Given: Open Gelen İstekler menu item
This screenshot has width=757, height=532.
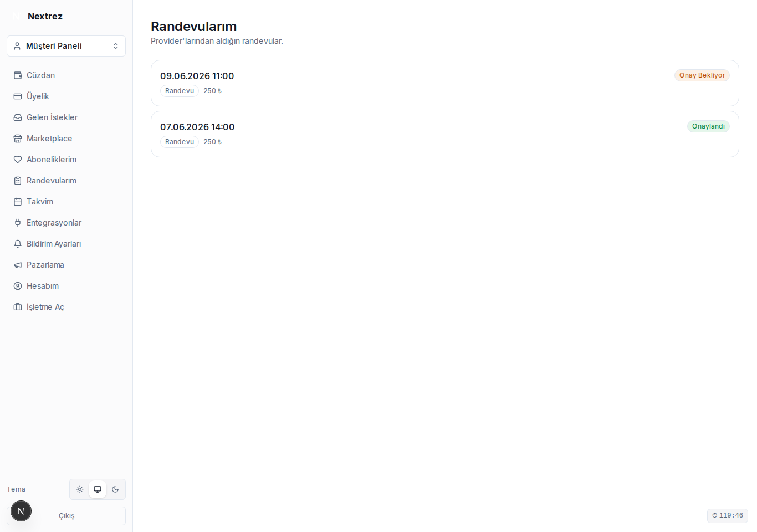Looking at the screenshot, I should (x=66, y=117).
